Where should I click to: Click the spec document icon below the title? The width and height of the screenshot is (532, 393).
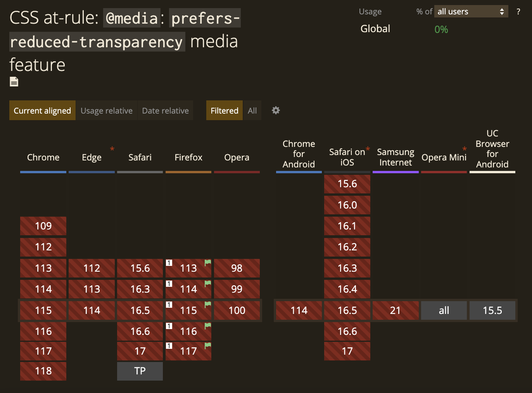[x=14, y=81]
